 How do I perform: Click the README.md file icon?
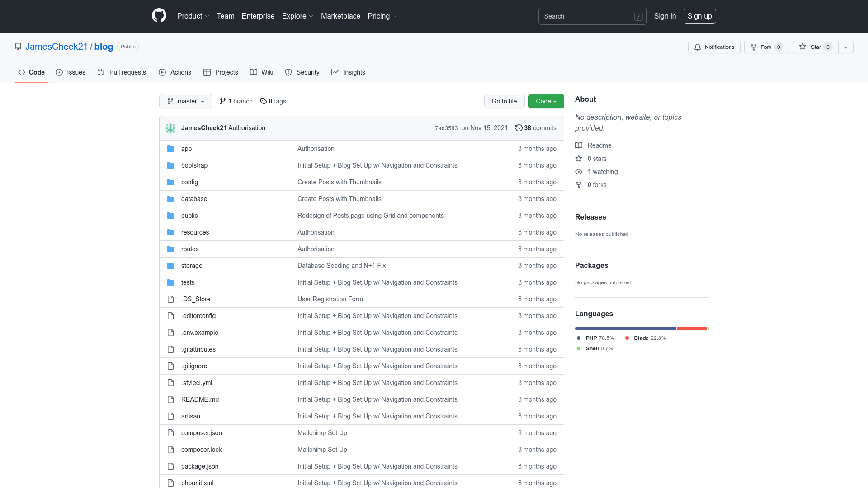tap(170, 399)
